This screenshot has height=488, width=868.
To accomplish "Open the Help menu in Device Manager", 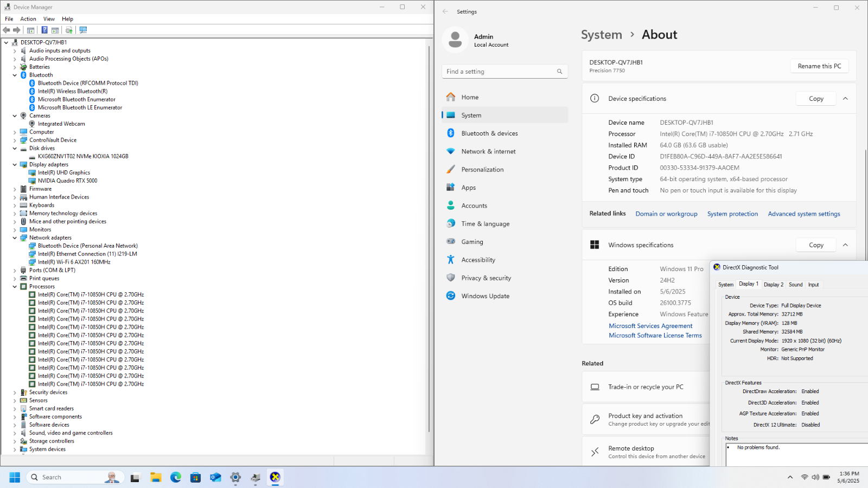I will [x=67, y=18].
